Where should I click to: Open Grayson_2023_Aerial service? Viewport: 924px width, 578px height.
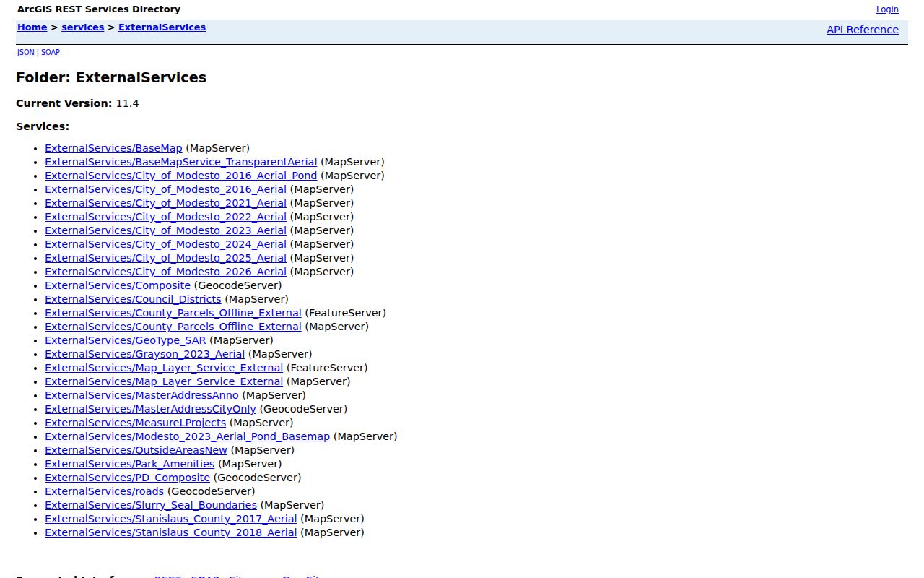coord(144,354)
